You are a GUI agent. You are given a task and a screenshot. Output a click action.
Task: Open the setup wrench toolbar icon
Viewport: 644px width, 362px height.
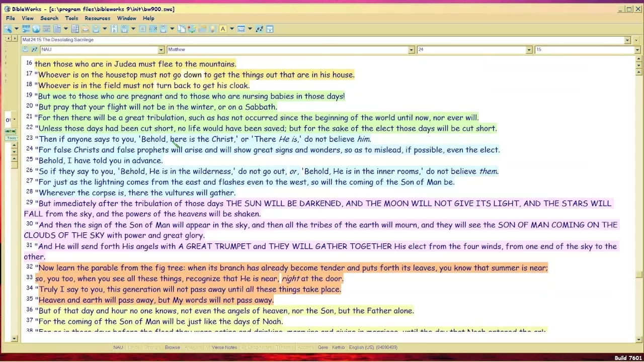click(x=26, y=29)
